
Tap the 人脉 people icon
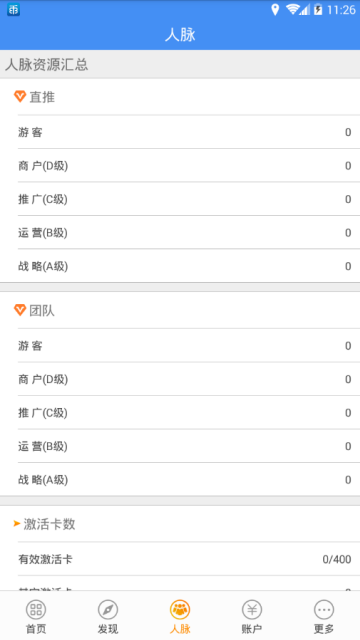(x=180, y=610)
